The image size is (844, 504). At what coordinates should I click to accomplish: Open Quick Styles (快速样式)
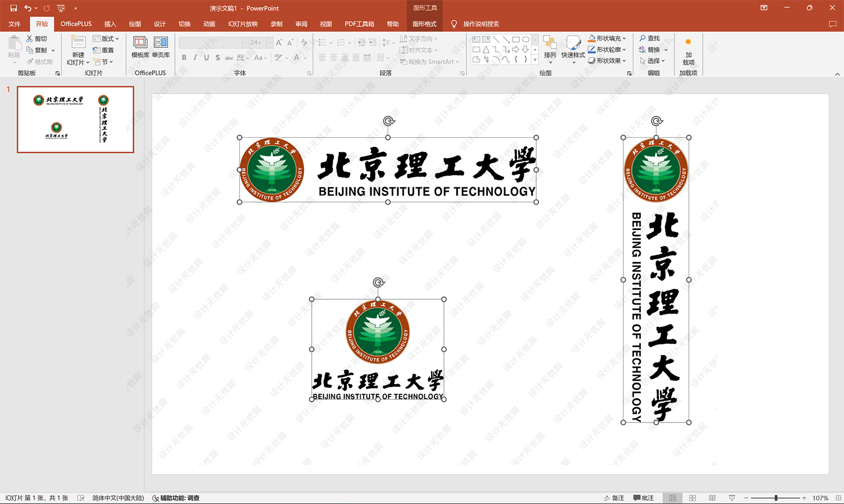573,48
